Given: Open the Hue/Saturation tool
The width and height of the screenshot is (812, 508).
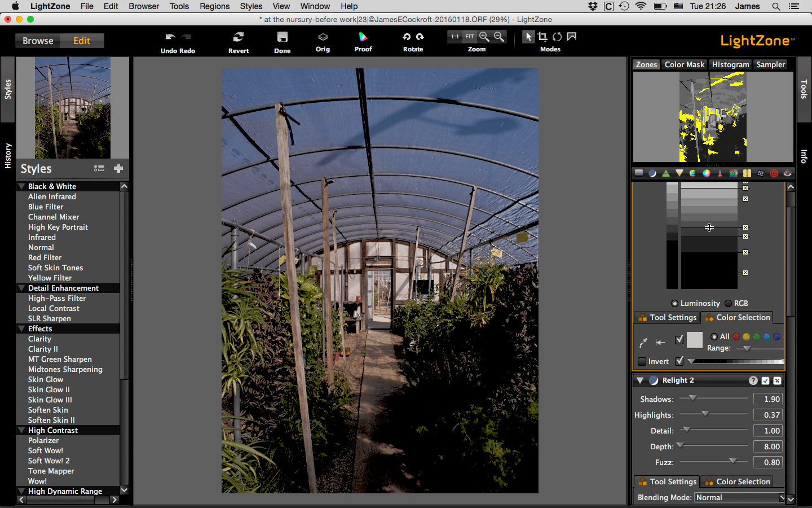Looking at the screenshot, I should (x=693, y=173).
